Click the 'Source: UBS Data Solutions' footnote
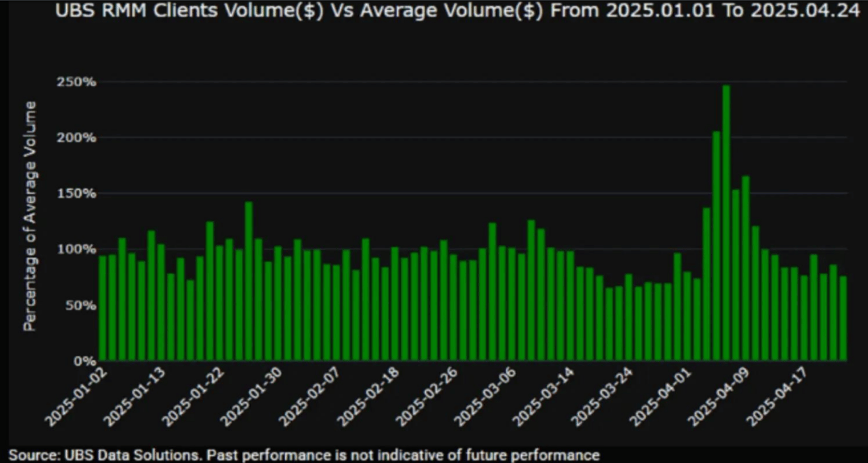Screen dimensions: 868x463 [x=304, y=455]
